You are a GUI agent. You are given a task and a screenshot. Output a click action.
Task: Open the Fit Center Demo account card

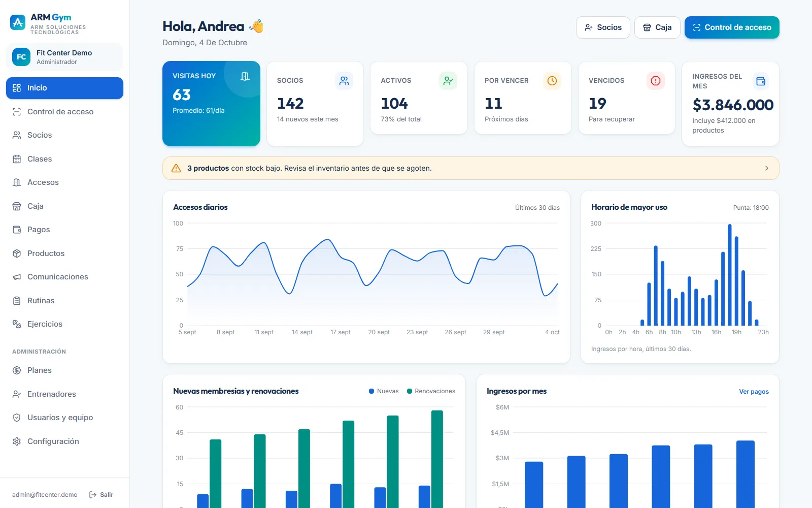click(x=64, y=57)
